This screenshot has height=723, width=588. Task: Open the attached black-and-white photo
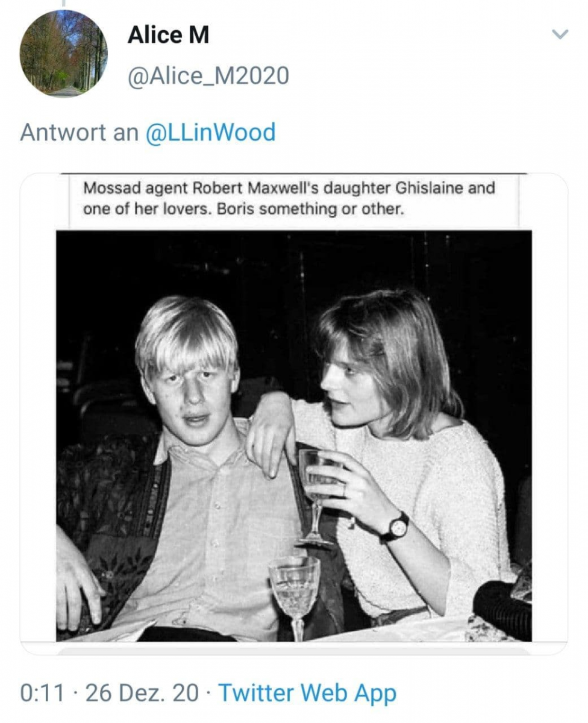(294, 436)
